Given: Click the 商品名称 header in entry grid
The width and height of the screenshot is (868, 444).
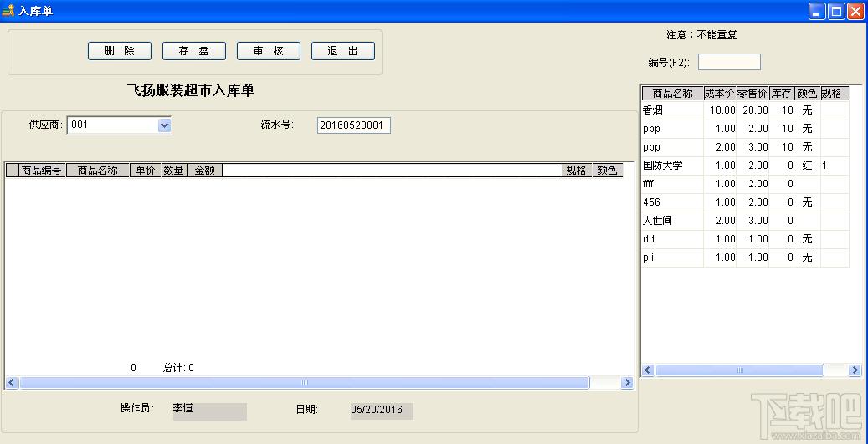Looking at the screenshot, I should coord(97,171).
